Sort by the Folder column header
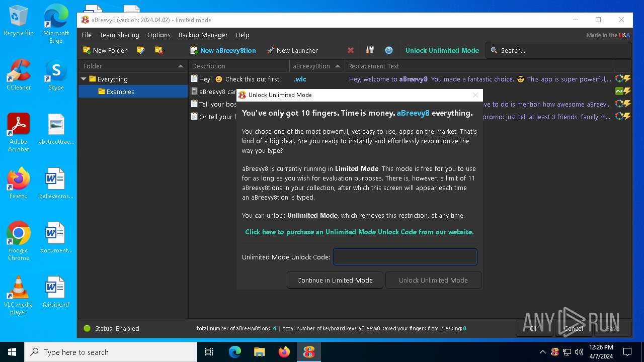The height and width of the screenshot is (362, 644). click(x=133, y=66)
